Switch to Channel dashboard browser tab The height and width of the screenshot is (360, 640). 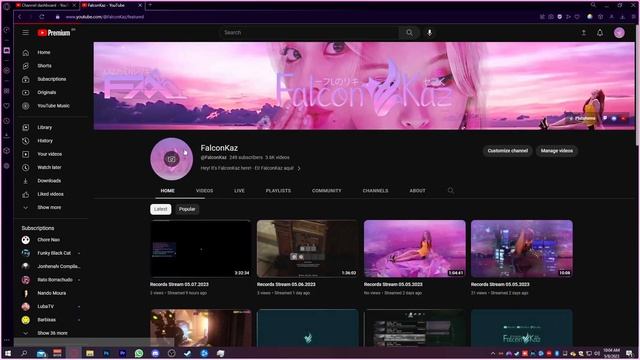coord(45,5)
